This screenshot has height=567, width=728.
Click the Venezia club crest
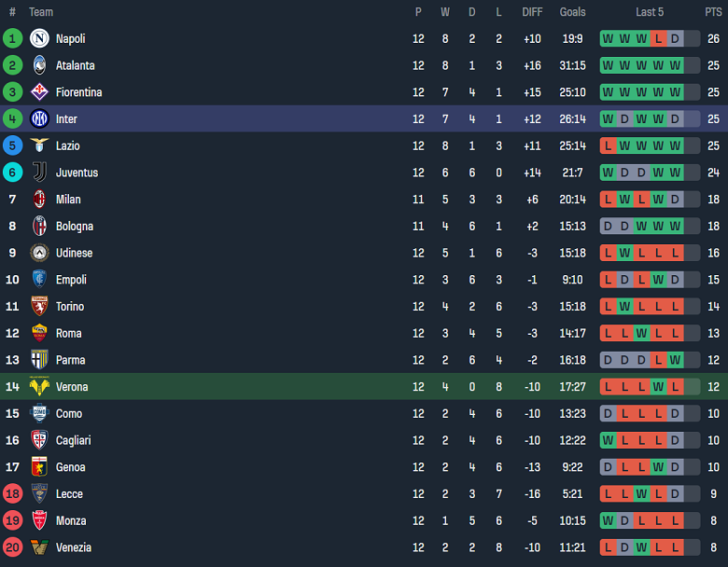pyautogui.click(x=39, y=547)
